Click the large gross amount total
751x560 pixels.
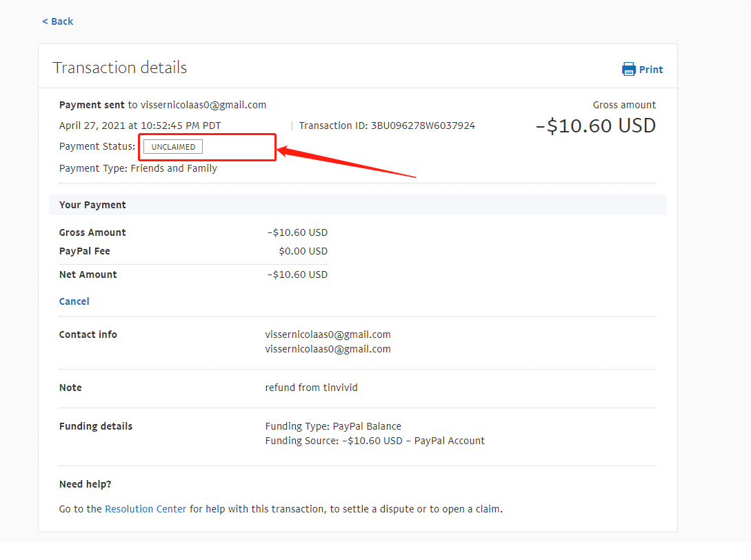(x=596, y=126)
